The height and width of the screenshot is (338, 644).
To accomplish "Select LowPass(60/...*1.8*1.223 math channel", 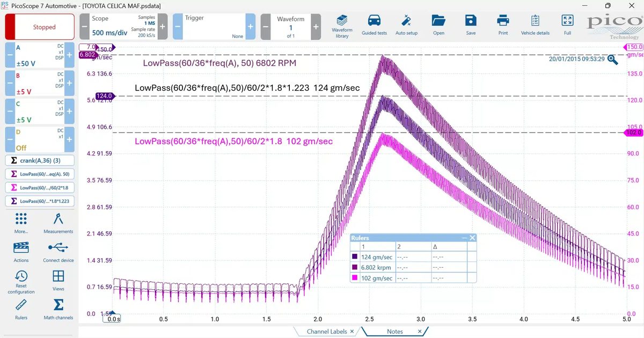I will (40, 201).
